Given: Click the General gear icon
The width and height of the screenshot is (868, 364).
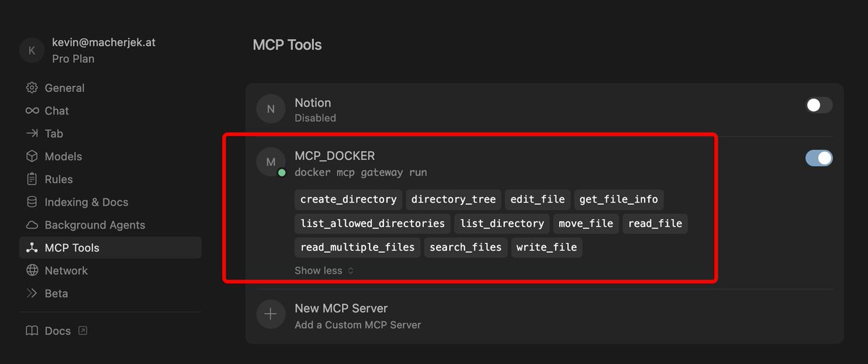Looking at the screenshot, I should [32, 88].
